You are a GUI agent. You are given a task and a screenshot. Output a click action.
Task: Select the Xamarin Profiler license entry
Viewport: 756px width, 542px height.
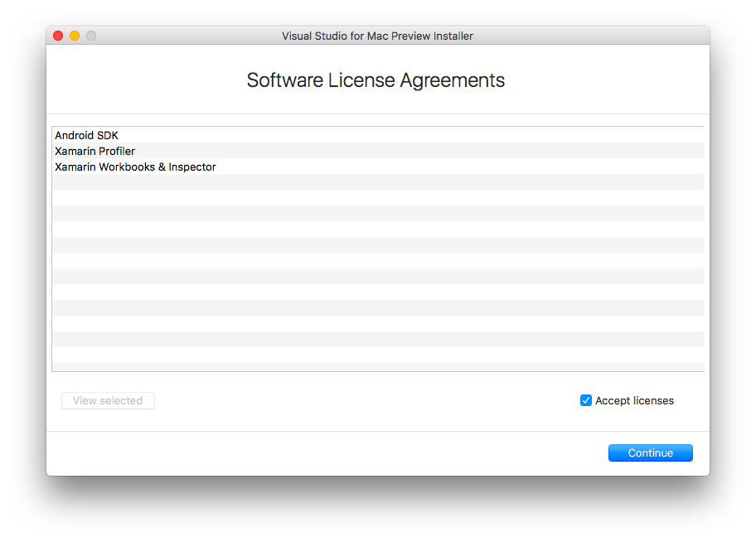(378, 151)
